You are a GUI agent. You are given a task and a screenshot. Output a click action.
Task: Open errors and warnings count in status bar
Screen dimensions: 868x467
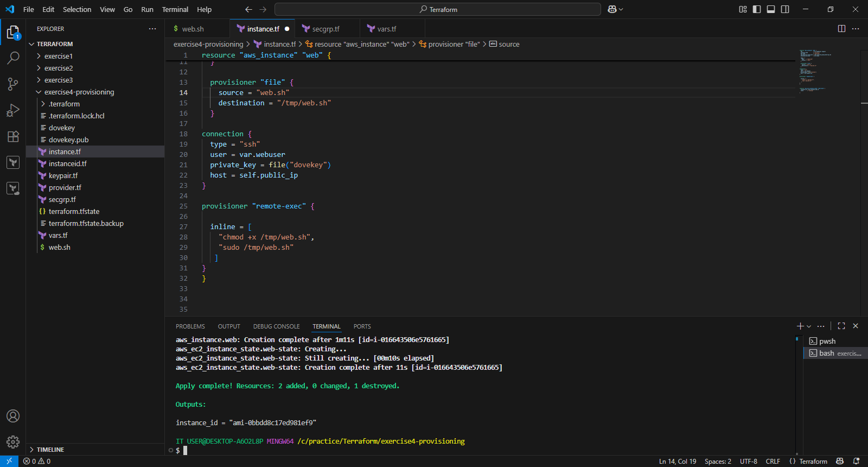click(x=37, y=461)
